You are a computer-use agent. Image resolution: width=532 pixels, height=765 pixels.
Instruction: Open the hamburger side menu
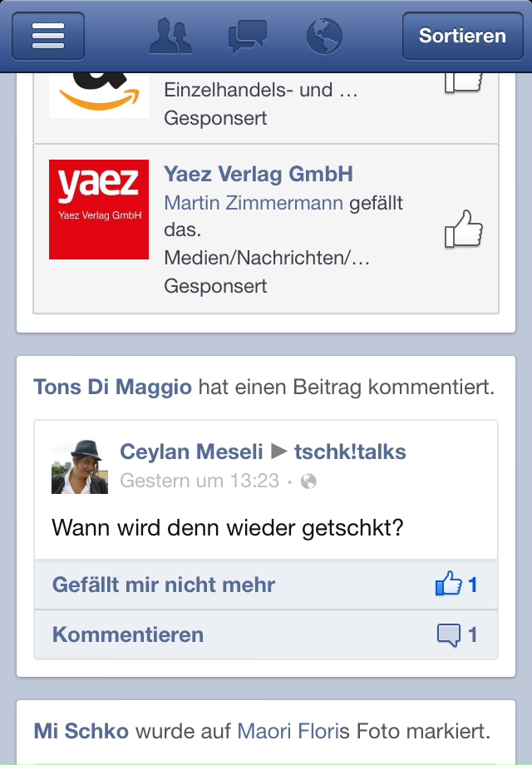tap(48, 36)
